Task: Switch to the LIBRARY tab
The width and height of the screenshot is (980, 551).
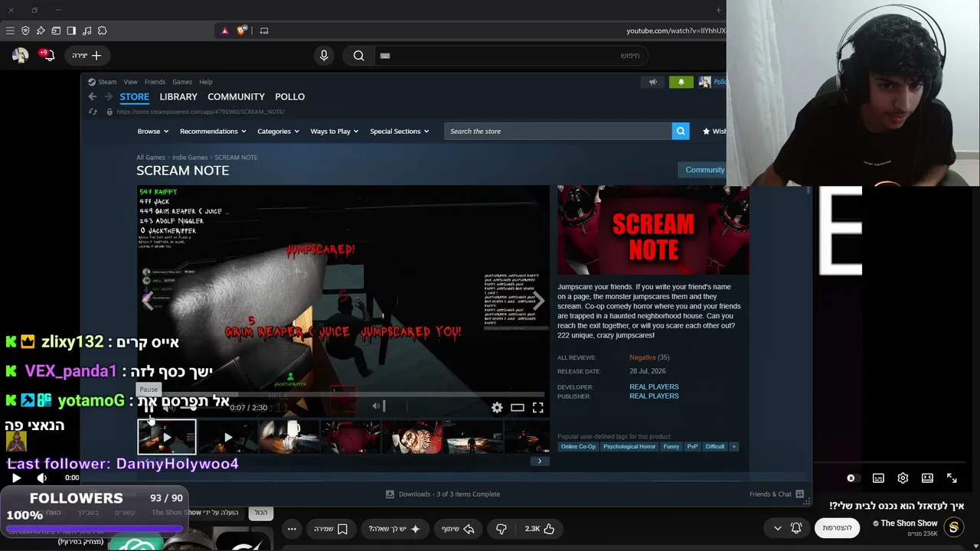Action: (x=178, y=96)
